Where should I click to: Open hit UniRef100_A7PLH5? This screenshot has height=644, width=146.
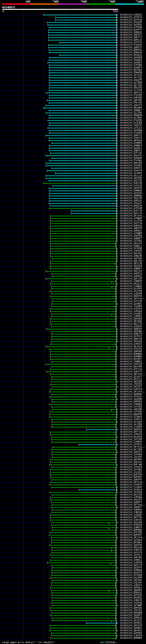[x=131, y=208]
